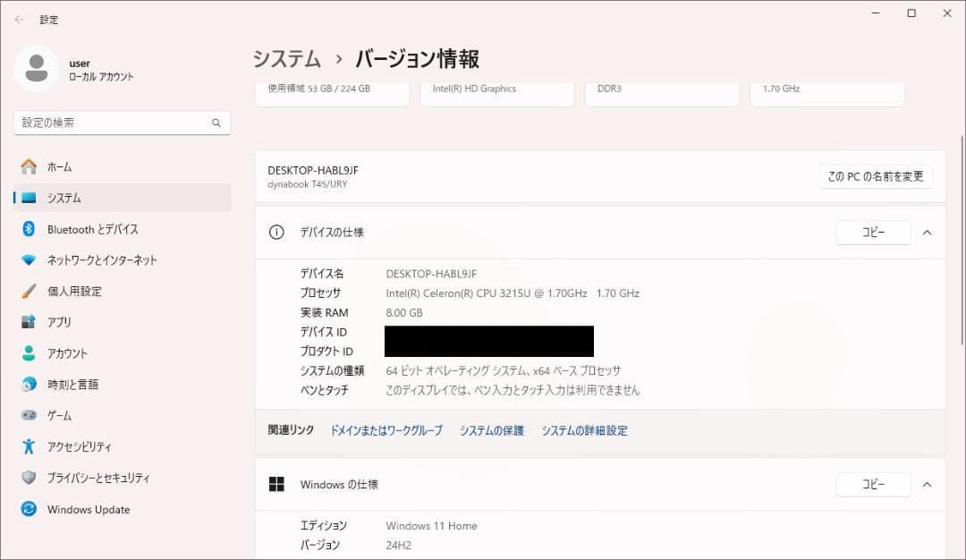Click the Windows logo beside Windows の仕様
This screenshot has width=966, height=560.
pyautogui.click(x=276, y=484)
